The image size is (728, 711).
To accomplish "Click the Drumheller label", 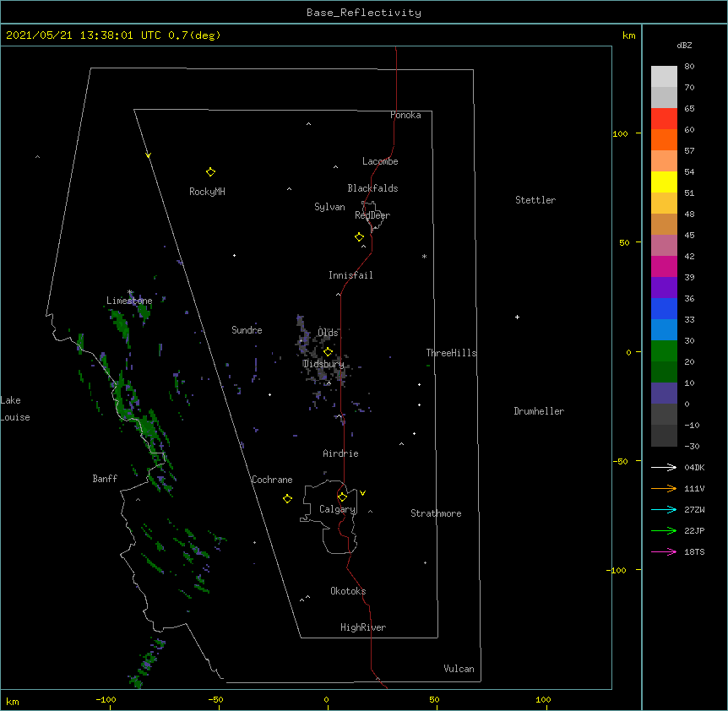I will pos(539,411).
